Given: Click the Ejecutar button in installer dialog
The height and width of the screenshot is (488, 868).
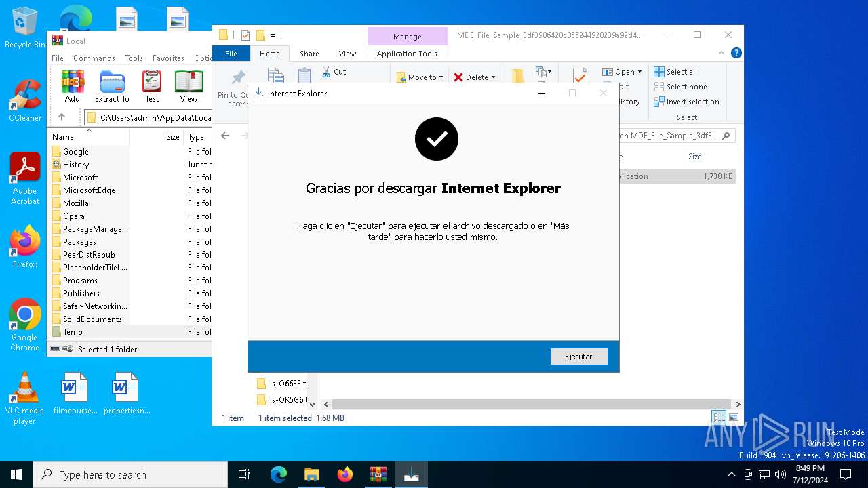Looking at the screenshot, I should [578, 357].
